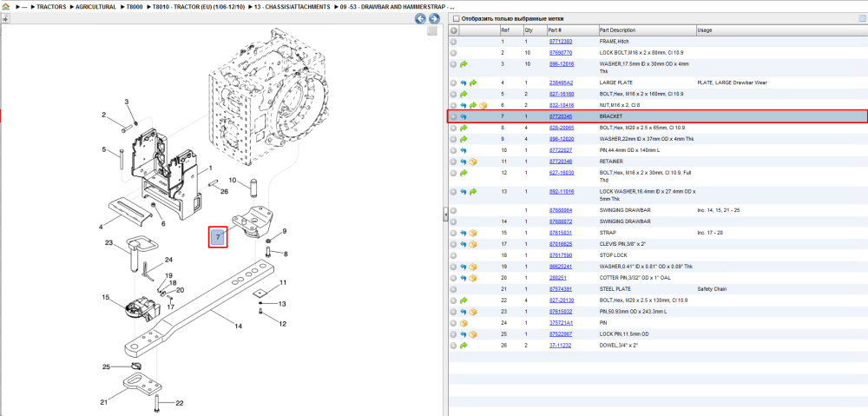Select callout 14 drawbar label on diagram

point(238,327)
